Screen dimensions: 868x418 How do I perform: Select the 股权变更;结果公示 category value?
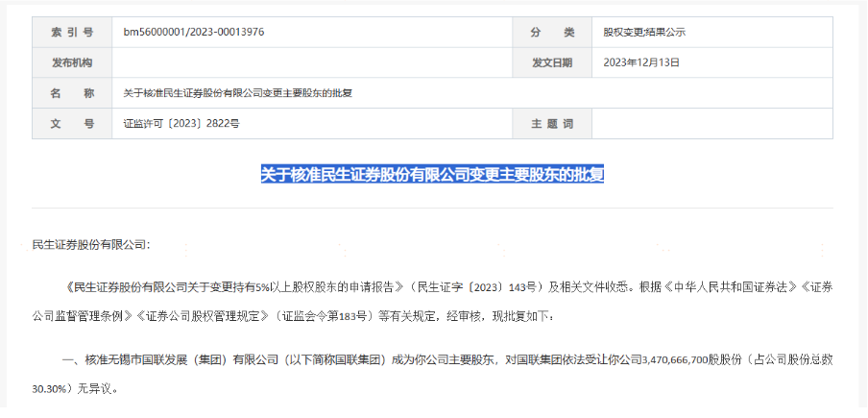pyautogui.click(x=644, y=32)
